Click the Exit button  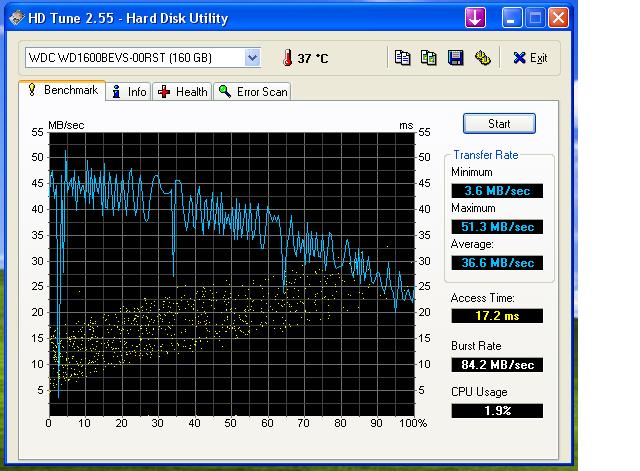coord(530,58)
